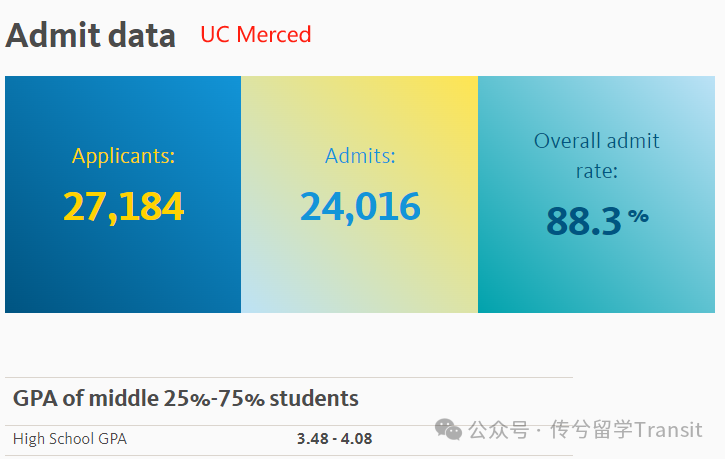The width and height of the screenshot is (725, 459).
Task: Click the 公众号 watermark text
Action: (498, 430)
